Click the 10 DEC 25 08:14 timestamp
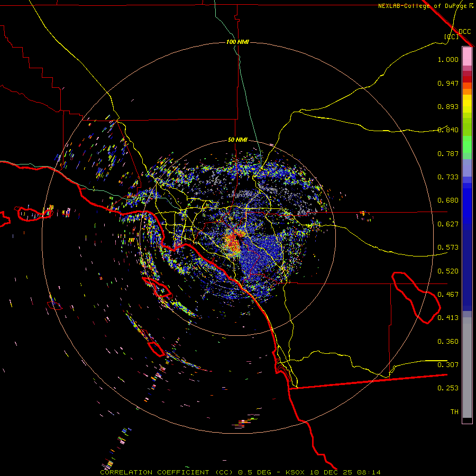The width and height of the screenshot is (476, 476). point(345,472)
